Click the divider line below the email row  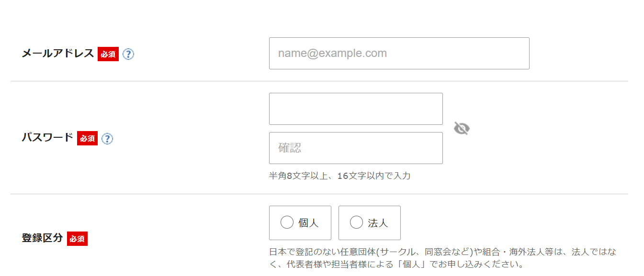pos(319,81)
